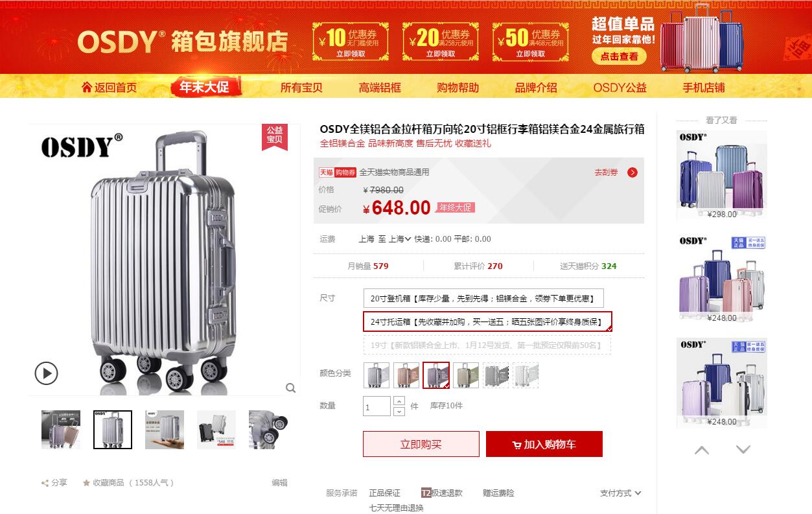Open the 高端铝框 navigation tab

[380, 88]
